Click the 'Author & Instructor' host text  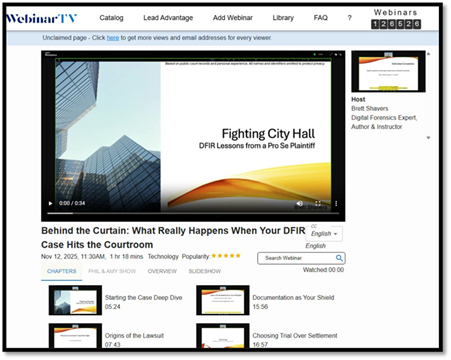376,127
